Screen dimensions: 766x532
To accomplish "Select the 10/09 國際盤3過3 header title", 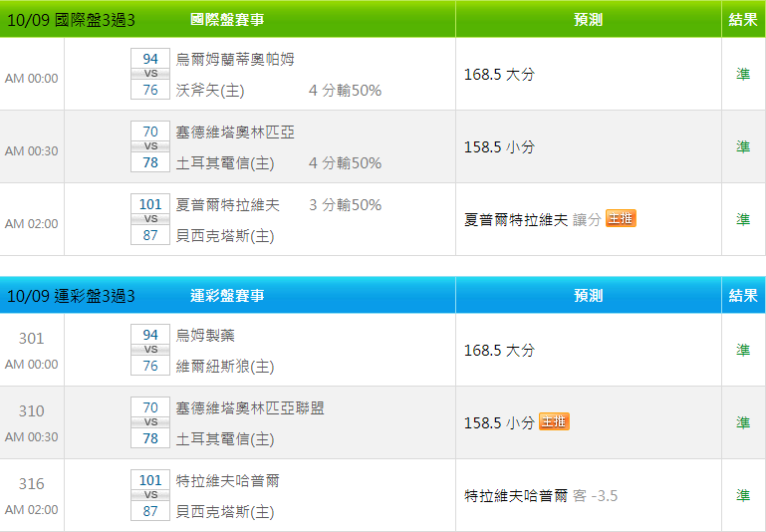I will 71,20.
